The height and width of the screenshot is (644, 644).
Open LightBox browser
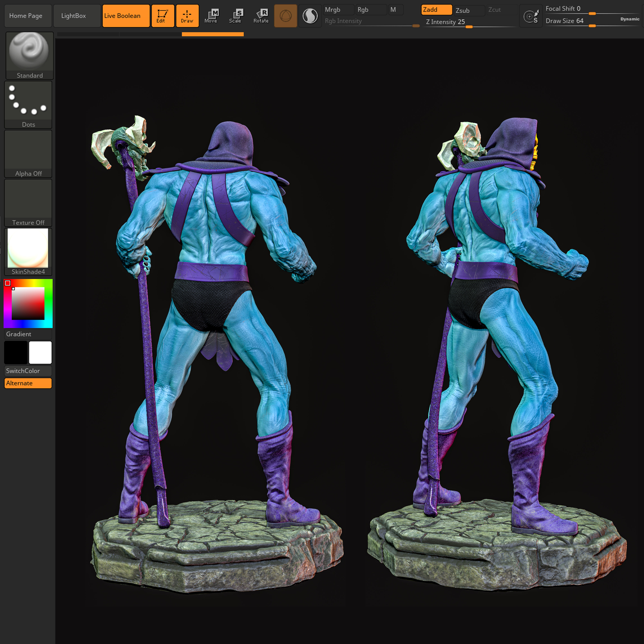pos(77,16)
